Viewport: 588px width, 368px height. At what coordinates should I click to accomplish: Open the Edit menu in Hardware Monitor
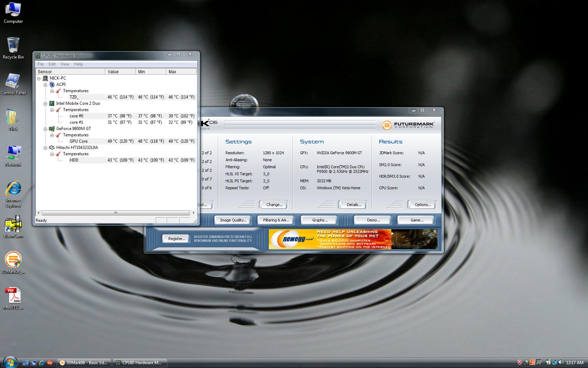(52, 64)
